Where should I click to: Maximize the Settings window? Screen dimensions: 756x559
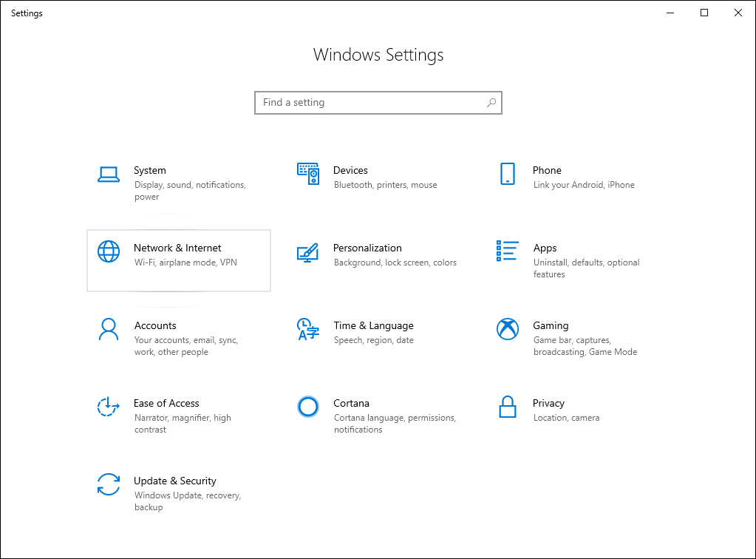pos(704,13)
